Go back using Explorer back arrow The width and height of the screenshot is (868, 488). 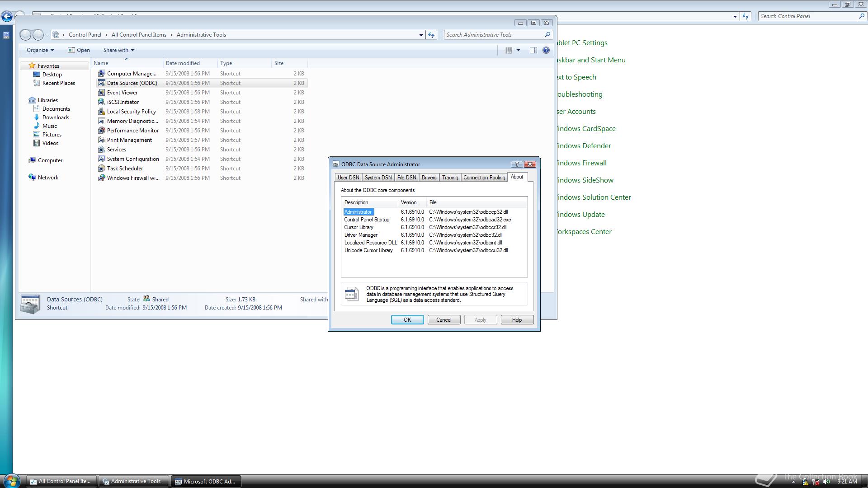(26, 35)
